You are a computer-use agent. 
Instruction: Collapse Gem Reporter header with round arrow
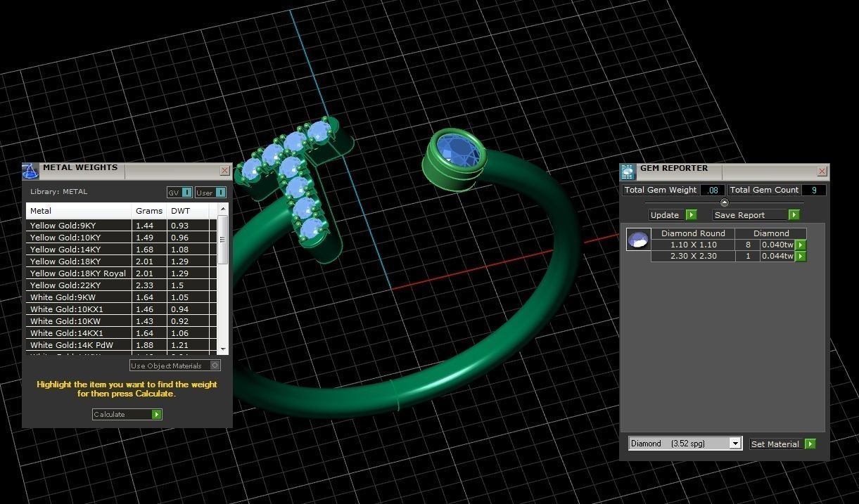pyautogui.click(x=725, y=202)
